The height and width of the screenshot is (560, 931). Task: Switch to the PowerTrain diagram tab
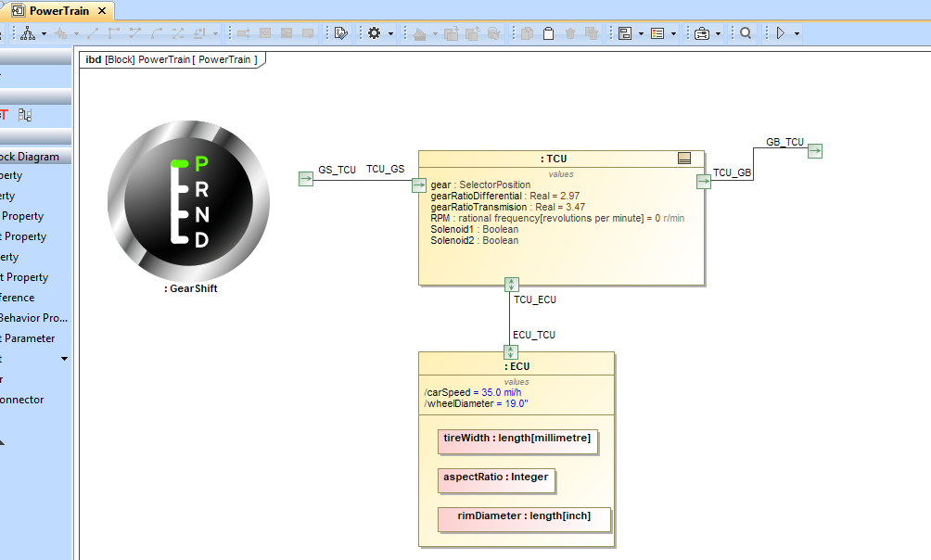(58, 11)
